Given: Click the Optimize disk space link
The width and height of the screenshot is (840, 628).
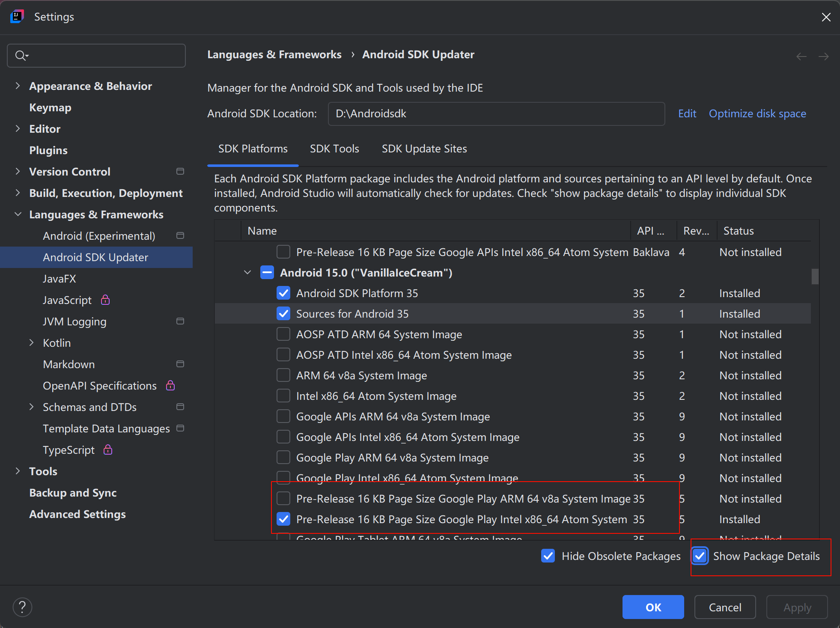Looking at the screenshot, I should 757,114.
